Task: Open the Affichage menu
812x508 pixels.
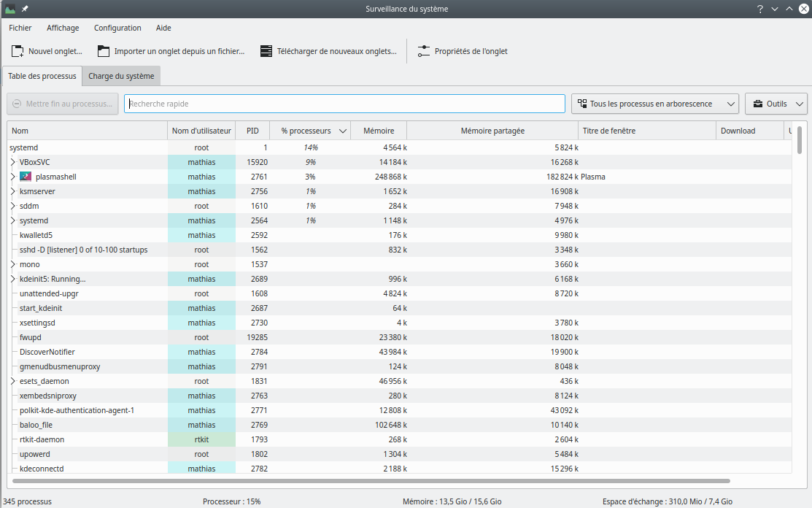Action: [x=63, y=28]
